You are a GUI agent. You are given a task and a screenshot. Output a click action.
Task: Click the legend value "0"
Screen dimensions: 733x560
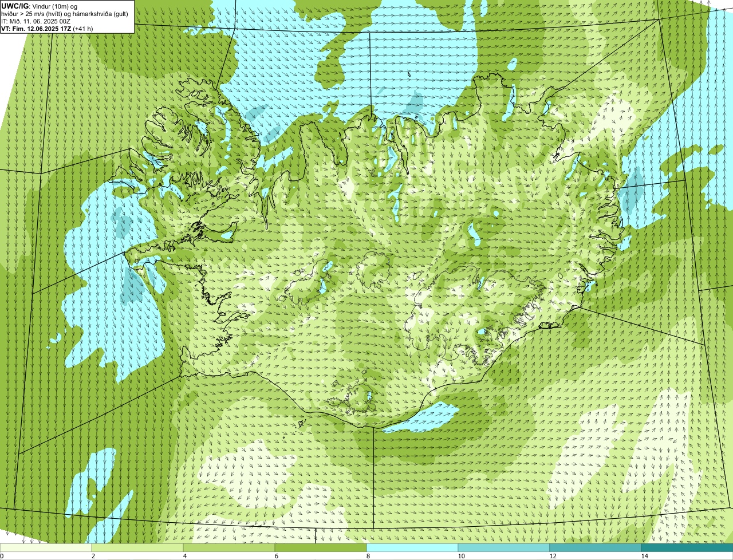tap(2, 556)
